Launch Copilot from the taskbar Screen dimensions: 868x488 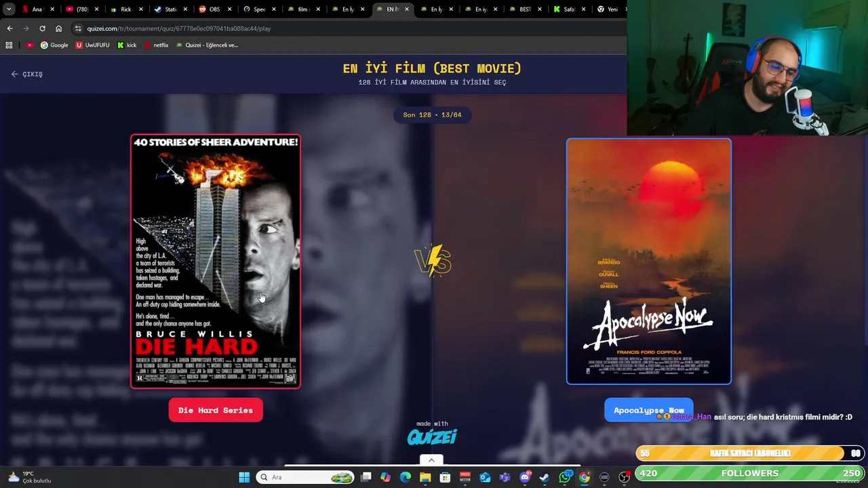385,477
